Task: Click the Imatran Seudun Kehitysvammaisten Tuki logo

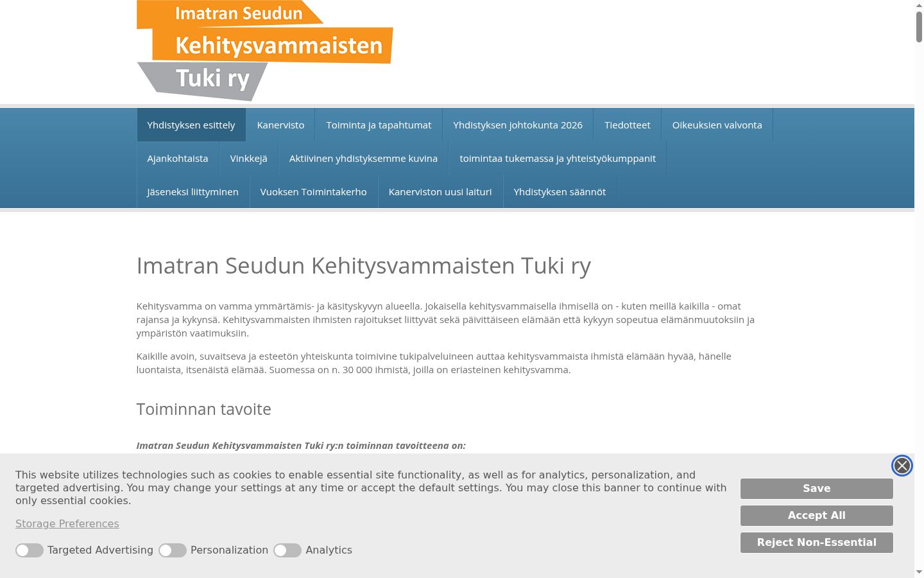Action: (x=264, y=51)
